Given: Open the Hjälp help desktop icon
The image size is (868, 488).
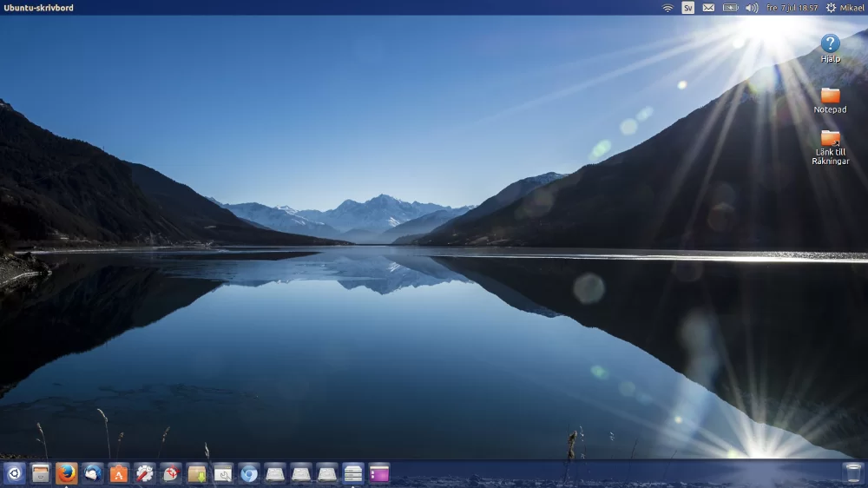Looking at the screenshot, I should pos(830,48).
